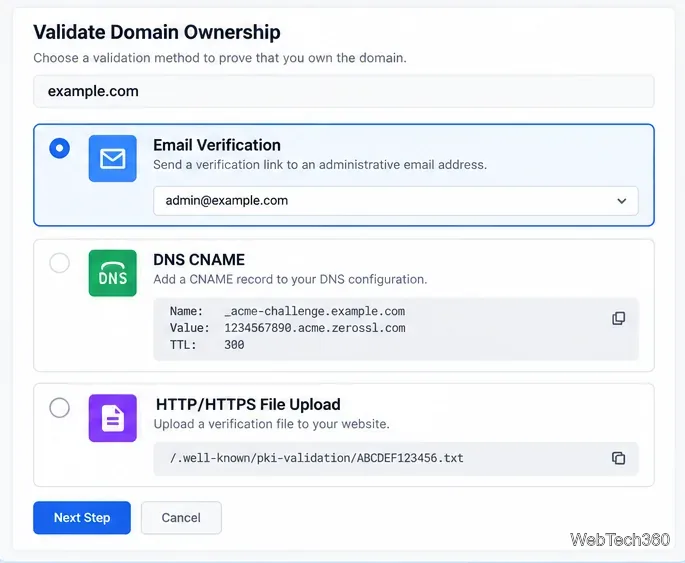Screen dimensions: 685x563
Task: Click 'Add a CNAME record' description text
Action: pyautogui.click(x=290, y=280)
